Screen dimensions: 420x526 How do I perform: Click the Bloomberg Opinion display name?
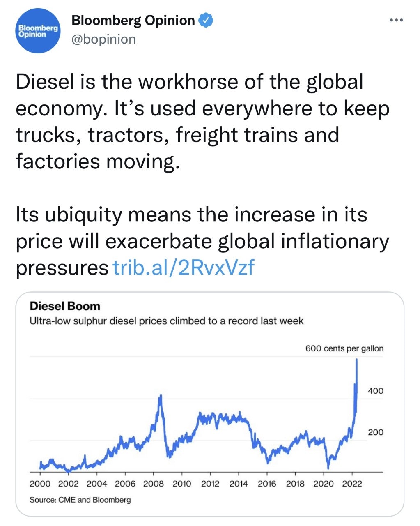pyautogui.click(x=133, y=20)
